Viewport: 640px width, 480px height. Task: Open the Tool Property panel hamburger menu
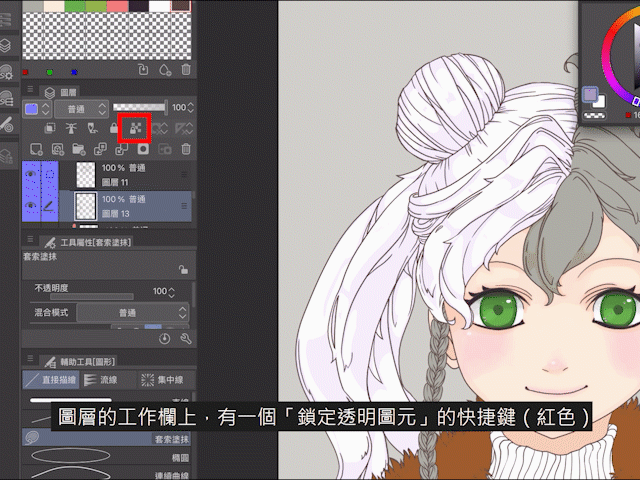tap(30, 239)
